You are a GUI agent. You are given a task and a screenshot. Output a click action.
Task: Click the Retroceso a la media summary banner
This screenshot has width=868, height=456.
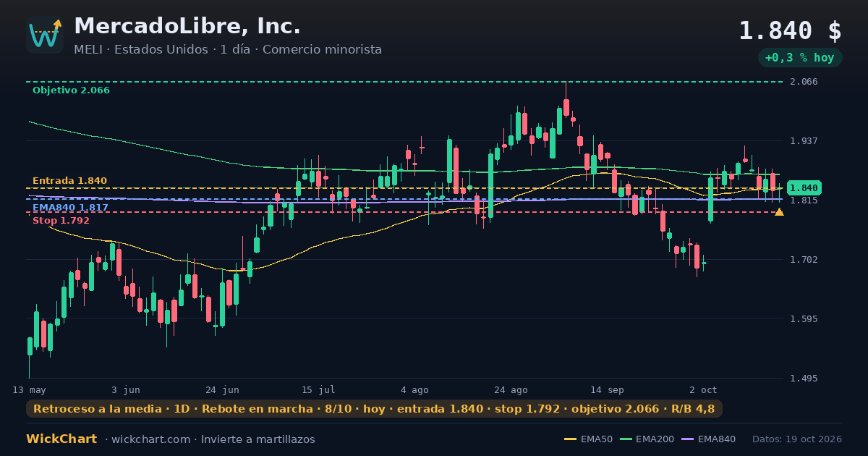(x=374, y=409)
